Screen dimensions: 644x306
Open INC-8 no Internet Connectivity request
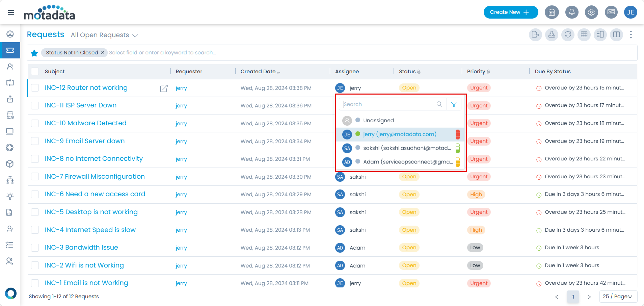[x=94, y=159]
